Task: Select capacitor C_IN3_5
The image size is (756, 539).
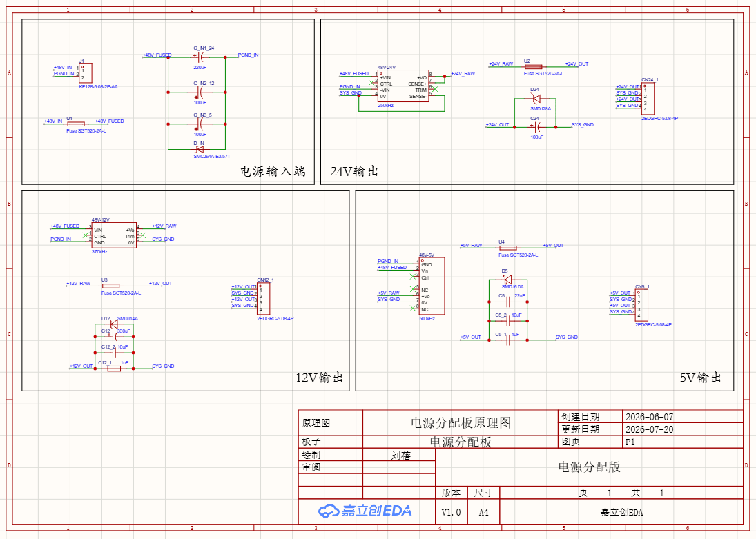Action: click(200, 124)
